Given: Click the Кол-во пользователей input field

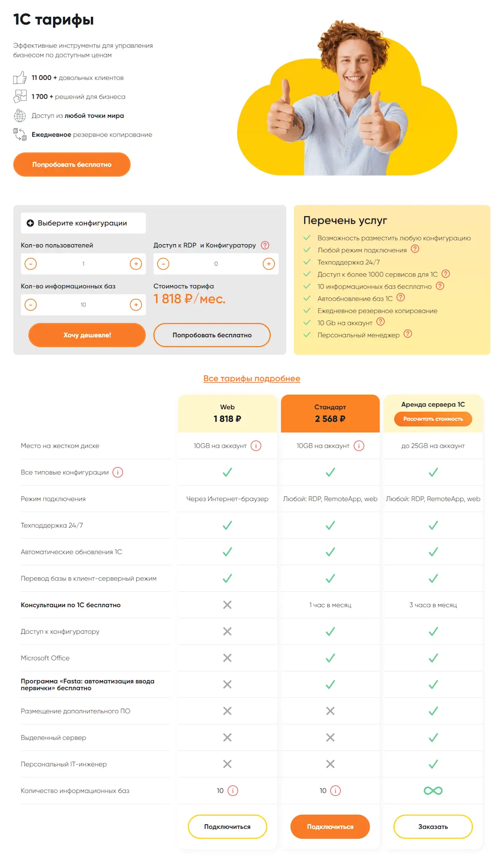Looking at the screenshot, I should pos(83,263).
